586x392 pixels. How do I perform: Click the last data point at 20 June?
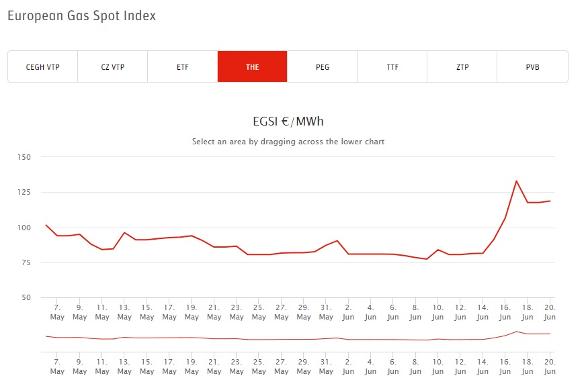[x=550, y=201]
